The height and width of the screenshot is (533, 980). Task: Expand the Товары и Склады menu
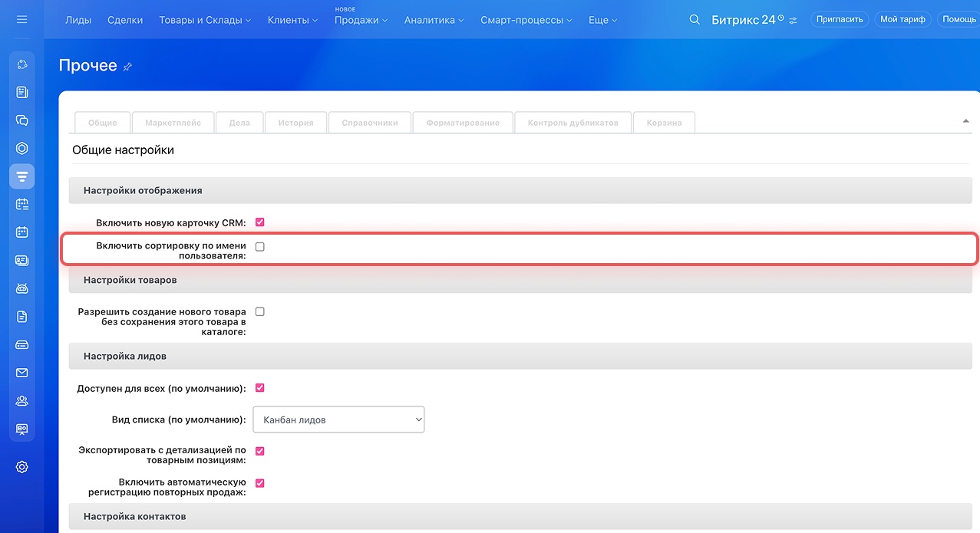[205, 20]
